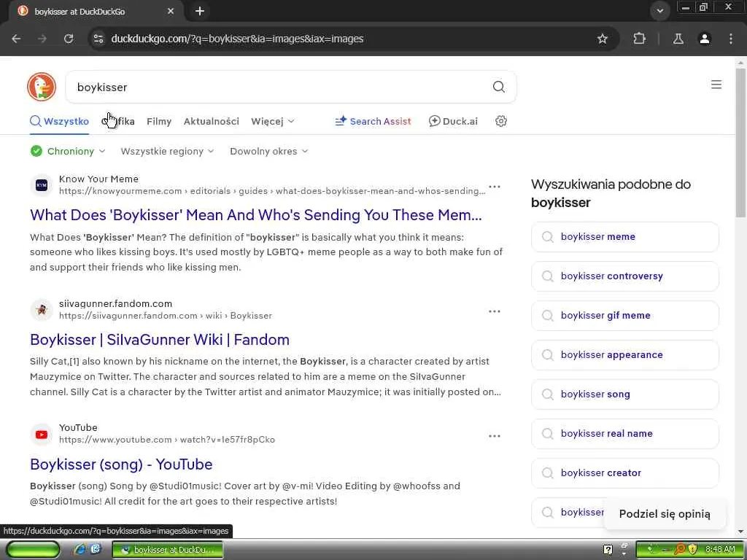Open tab search dropdown arrow

tap(659, 11)
